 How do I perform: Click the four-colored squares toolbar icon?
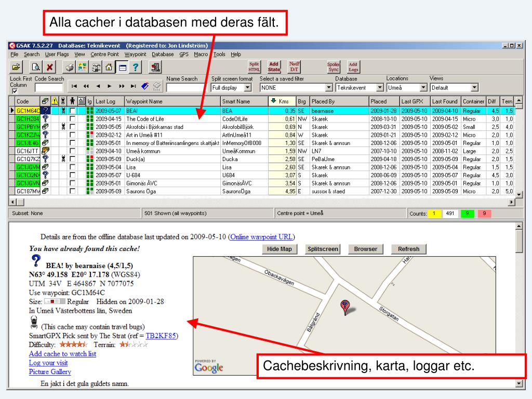tap(83, 67)
